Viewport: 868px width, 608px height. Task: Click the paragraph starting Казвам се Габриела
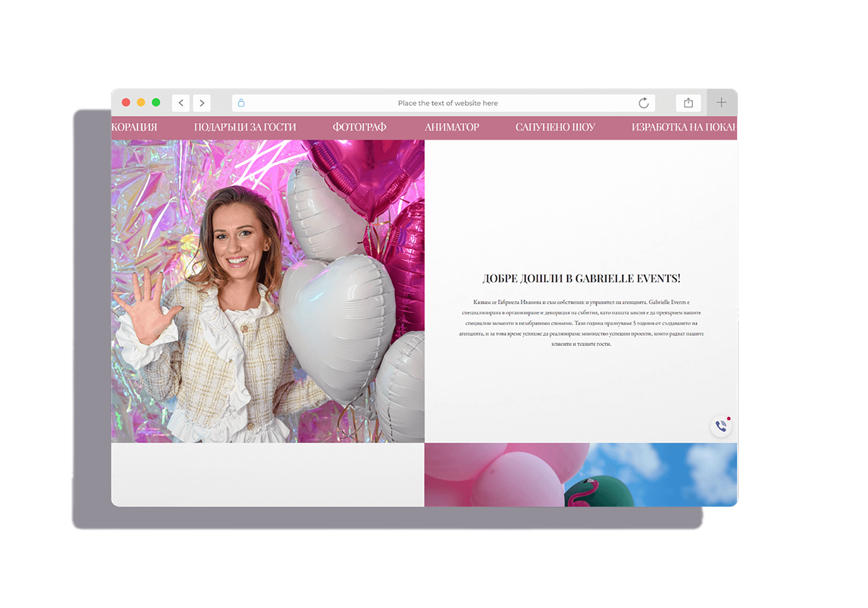click(x=582, y=323)
